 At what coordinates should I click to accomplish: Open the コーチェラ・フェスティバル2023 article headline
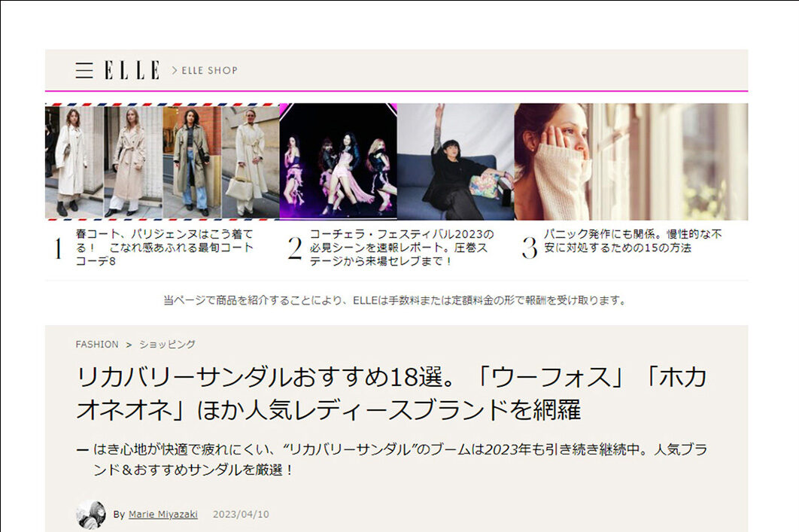click(399, 248)
